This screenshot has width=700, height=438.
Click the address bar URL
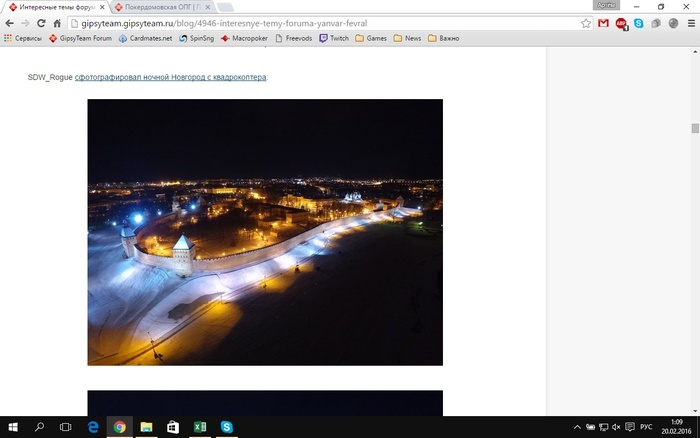224,23
